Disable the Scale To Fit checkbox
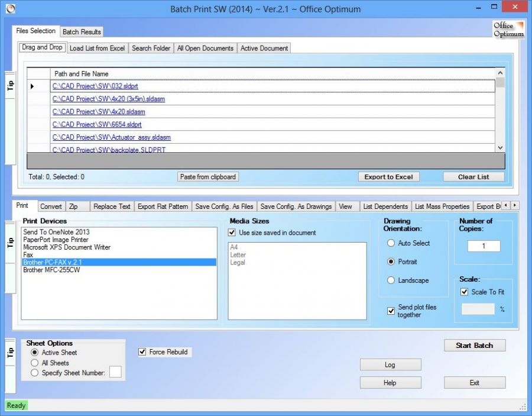 pos(464,292)
